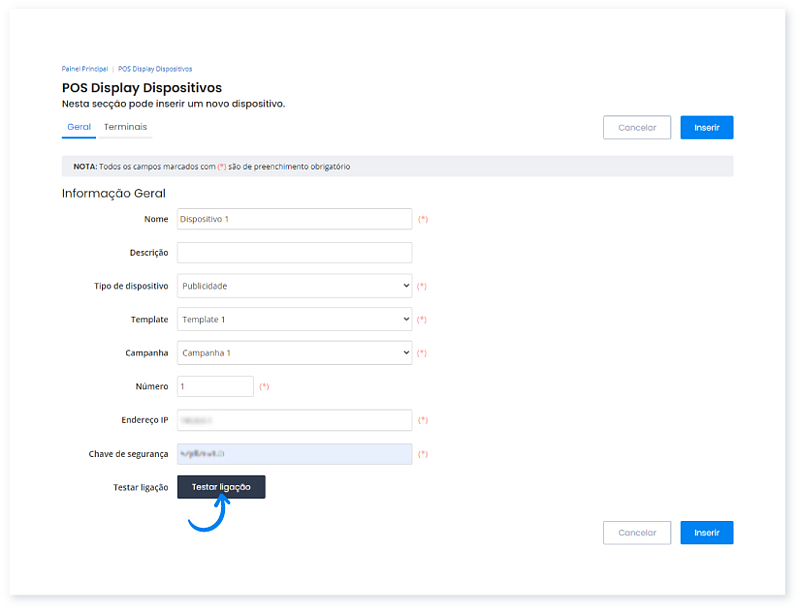The height and width of the screenshot is (610, 800).
Task: Click the bottom Cancelar button
Action: click(x=637, y=532)
